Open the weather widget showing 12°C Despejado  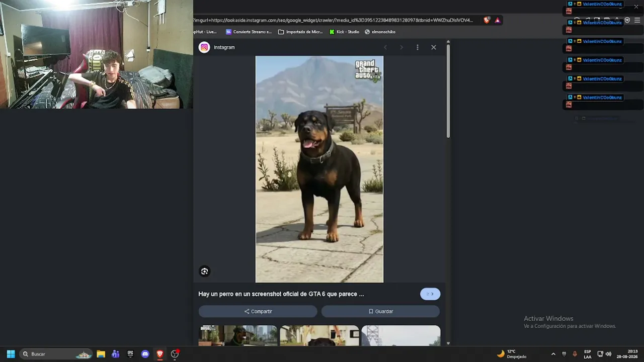(512, 354)
